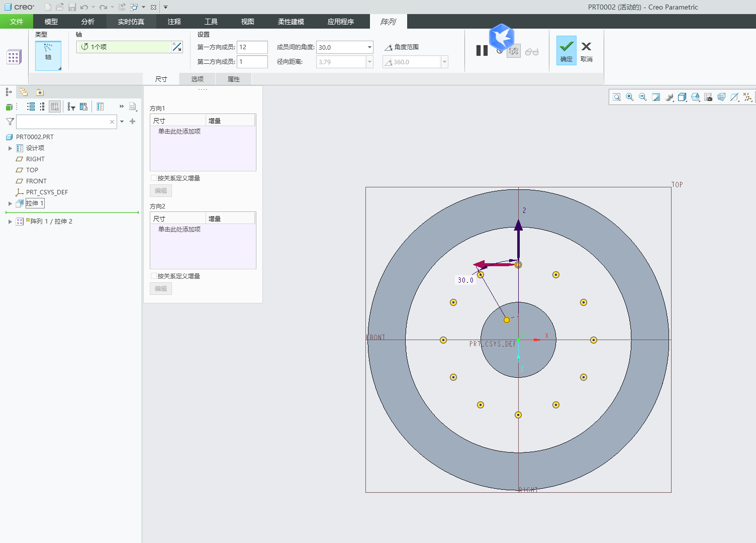Open the folder browser tab icon
The height and width of the screenshot is (543, 756).
pyautogui.click(x=24, y=92)
